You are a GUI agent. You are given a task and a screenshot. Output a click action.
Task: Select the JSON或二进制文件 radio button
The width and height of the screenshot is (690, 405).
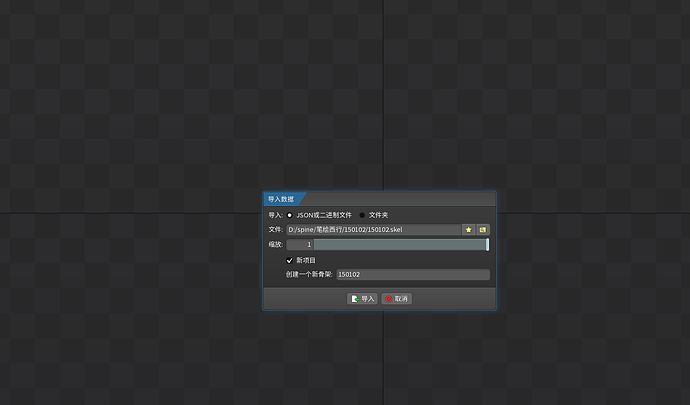pyautogui.click(x=290, y=215)
